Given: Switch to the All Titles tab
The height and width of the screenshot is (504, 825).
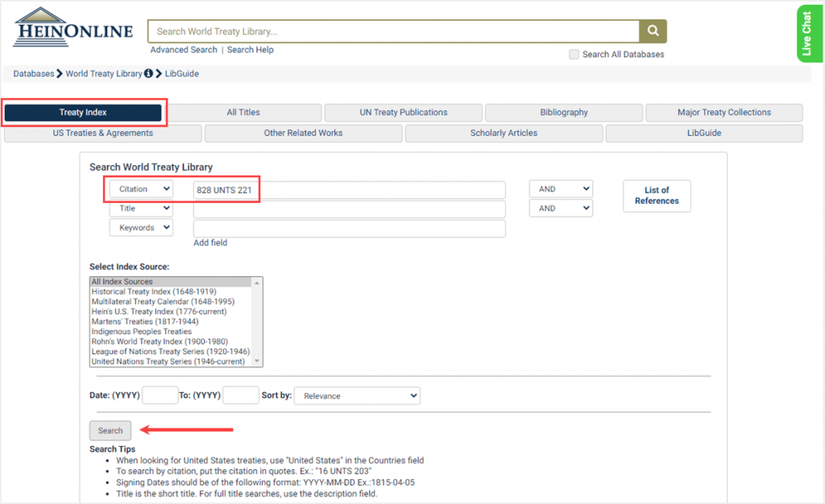Looking at the screenshot, I should pos(243,113).
